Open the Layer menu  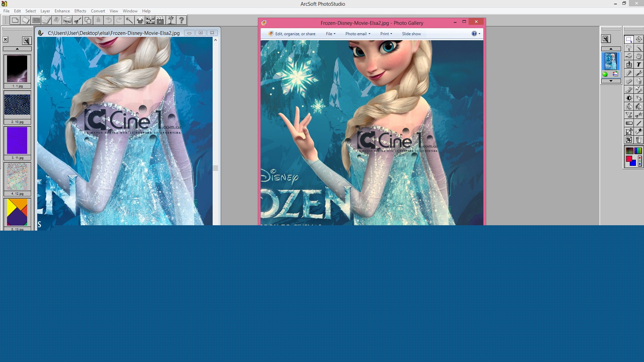coord(45,11)
